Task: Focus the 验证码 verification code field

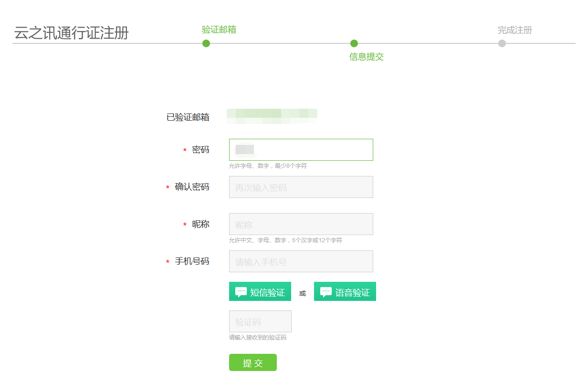Action: click(260, 321)
